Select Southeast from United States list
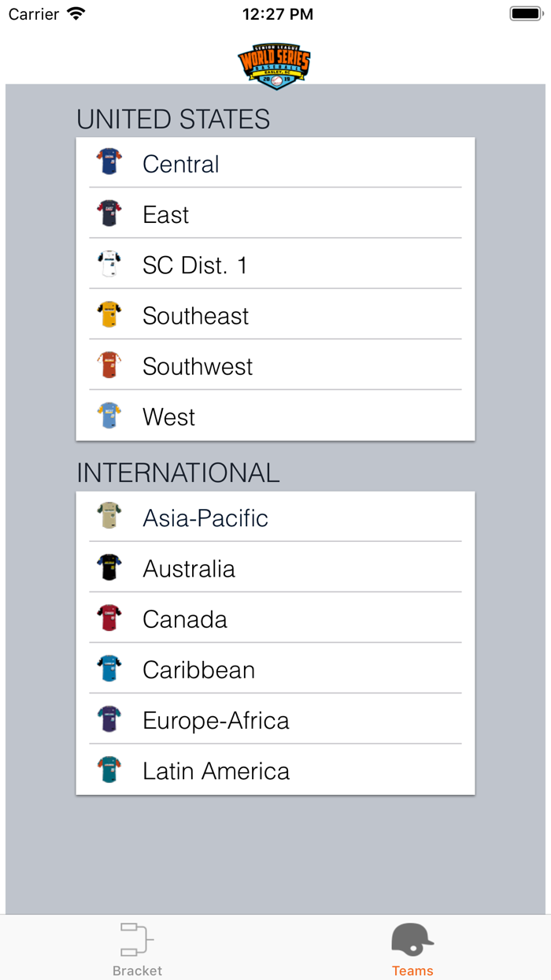This screenshot has width=551, height=980. point(275,315)
